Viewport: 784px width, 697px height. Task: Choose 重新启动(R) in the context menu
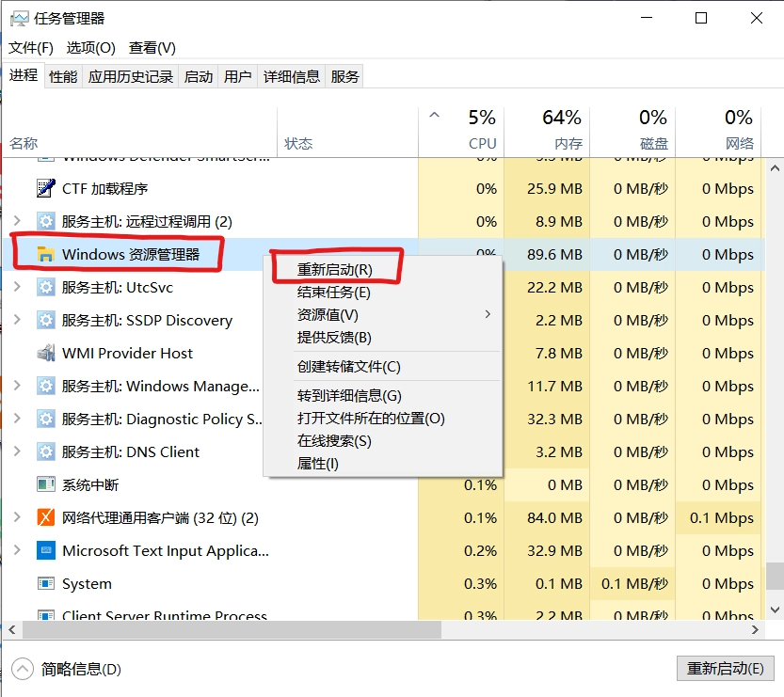click(383, 270)
